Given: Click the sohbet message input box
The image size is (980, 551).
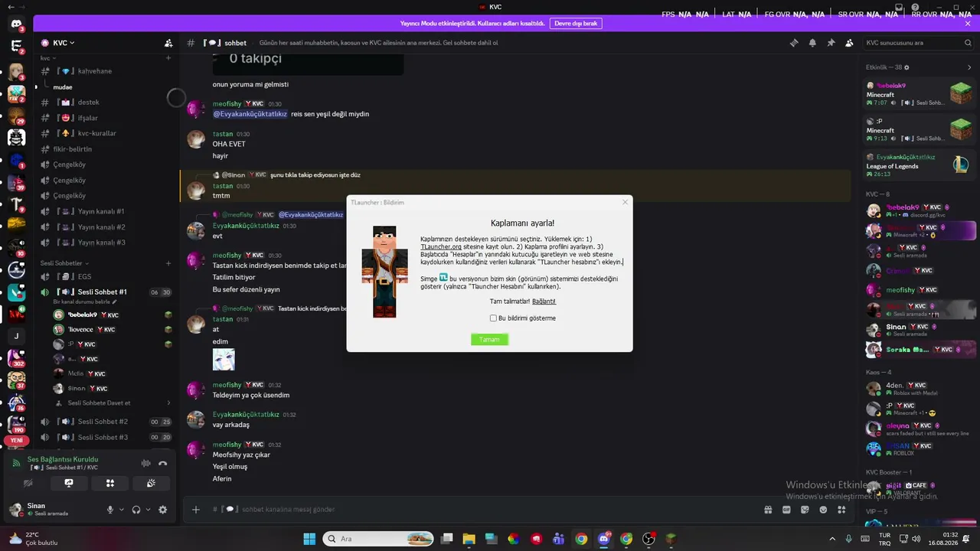Looking at the screenshot, I should click(482, 510).
